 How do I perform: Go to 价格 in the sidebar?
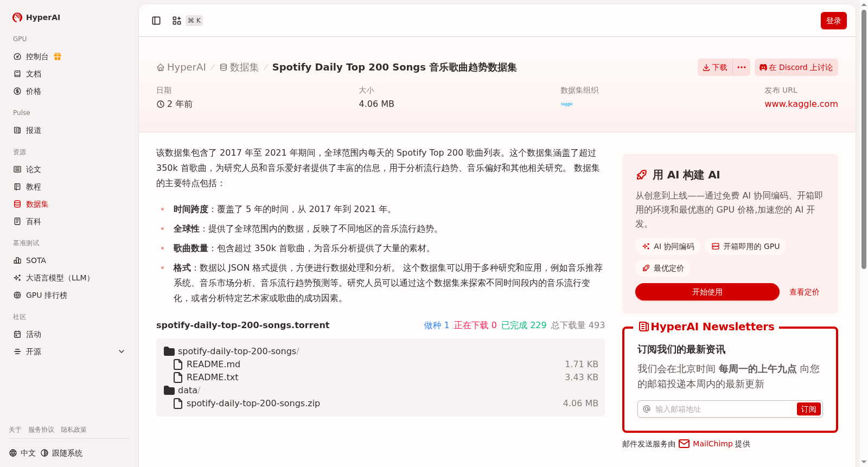[34, 91]
